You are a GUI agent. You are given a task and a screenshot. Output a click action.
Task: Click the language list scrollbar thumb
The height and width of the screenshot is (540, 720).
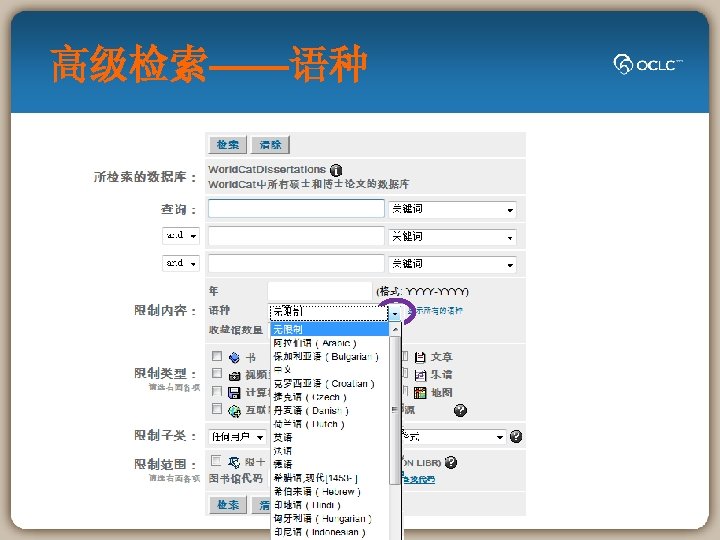[x=394, y=410]
